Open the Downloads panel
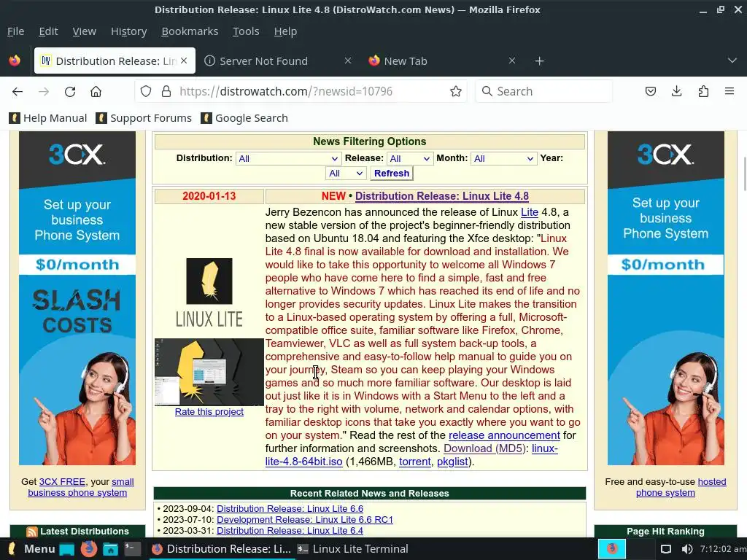 (676, 91)
